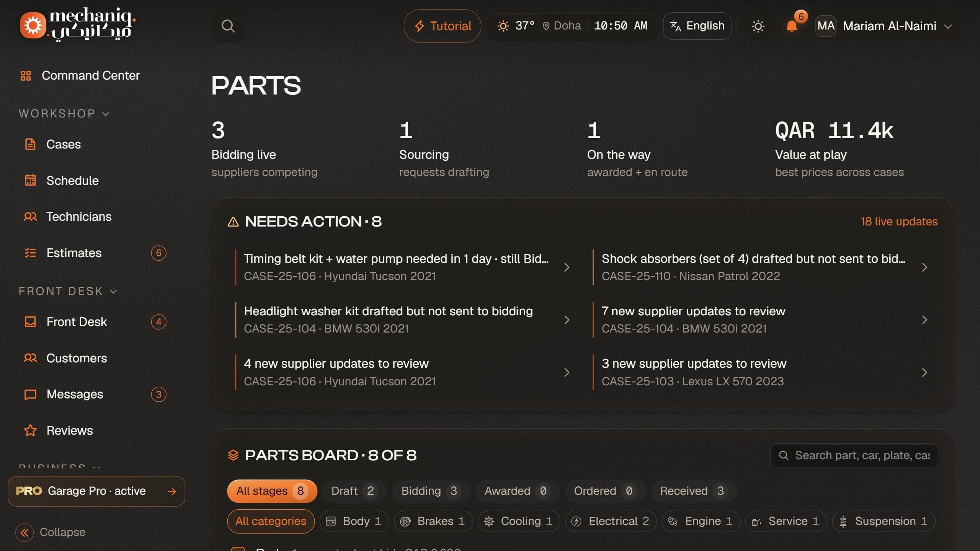Click the Front Desk inbox icon
This screenshot has height=551, width=980.
(x=30, y=322)
